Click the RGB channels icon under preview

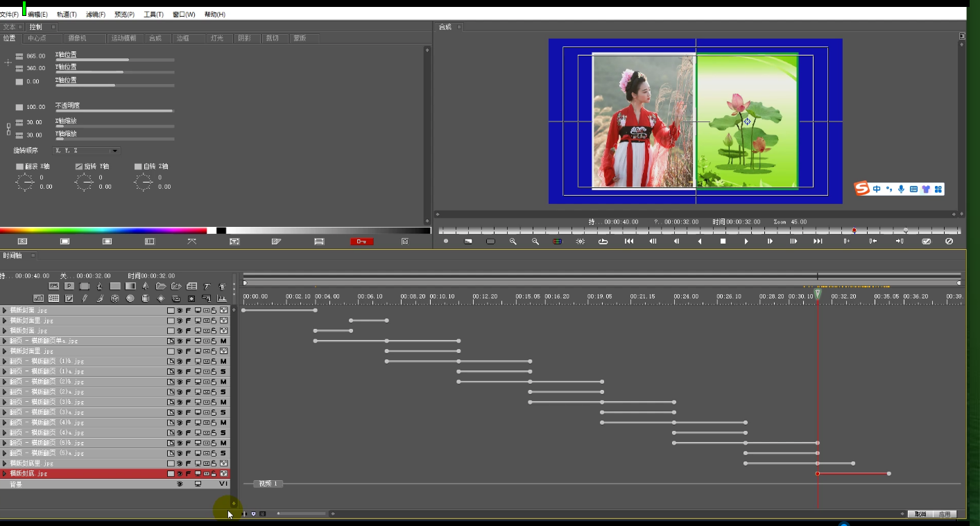(557, 241)
